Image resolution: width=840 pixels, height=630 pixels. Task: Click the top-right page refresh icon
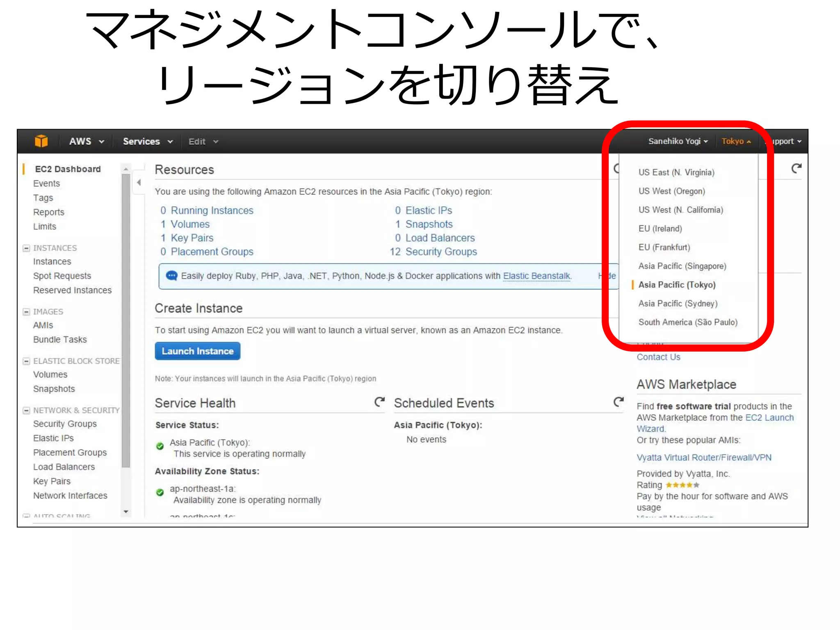[x=796, y=169]
